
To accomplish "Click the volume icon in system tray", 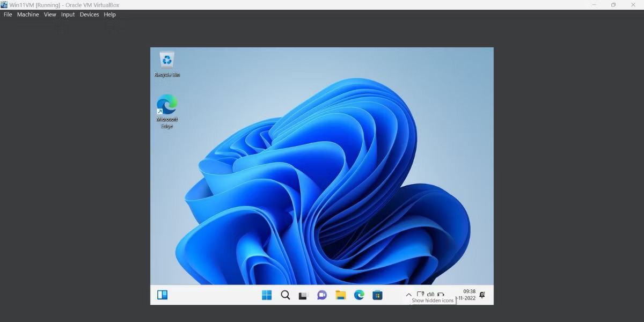I will (430, 295).
